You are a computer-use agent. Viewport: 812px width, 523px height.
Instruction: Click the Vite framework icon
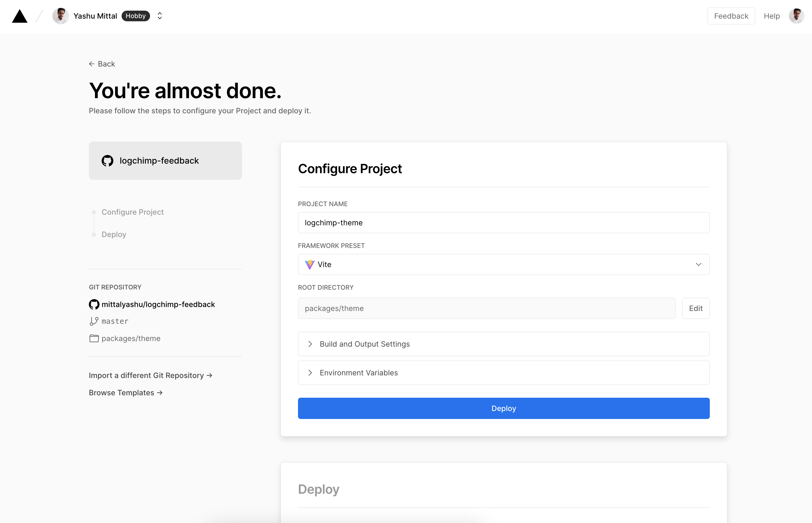309,264
